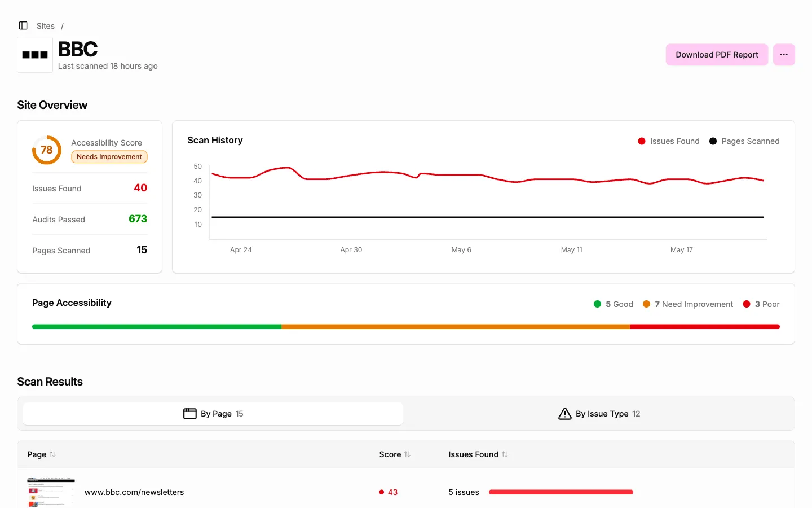This screenshot has height=508, width=812.
Task: Sort by the Issues Found column arrows
Action: 505,454
